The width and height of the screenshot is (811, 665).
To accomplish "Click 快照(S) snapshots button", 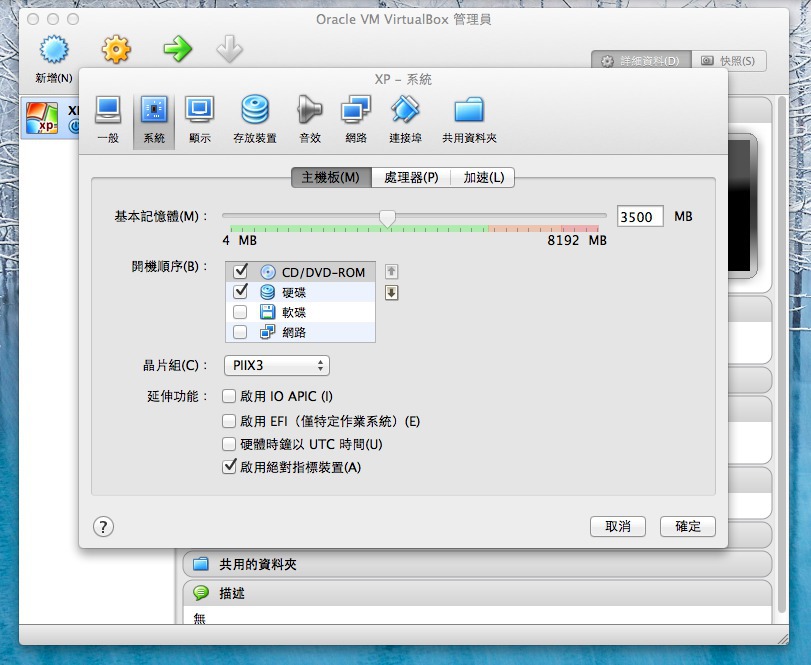I will [x=729, y=61].
